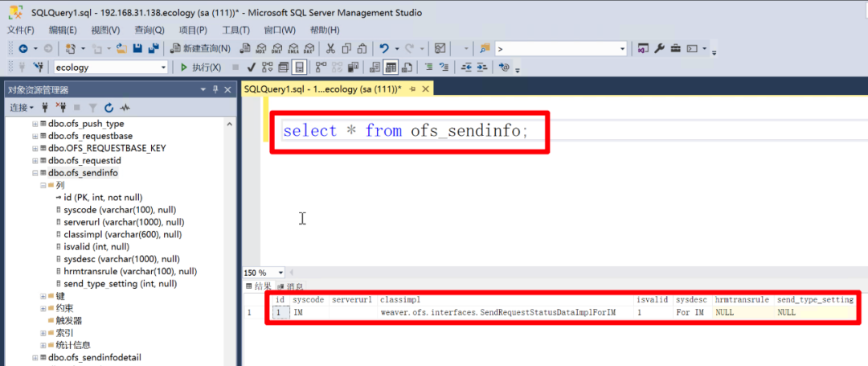Click the navigate backward arrow icon
The height and width of the screenshot is (366, 868).
pyautogui.click(x=23, y=49)
